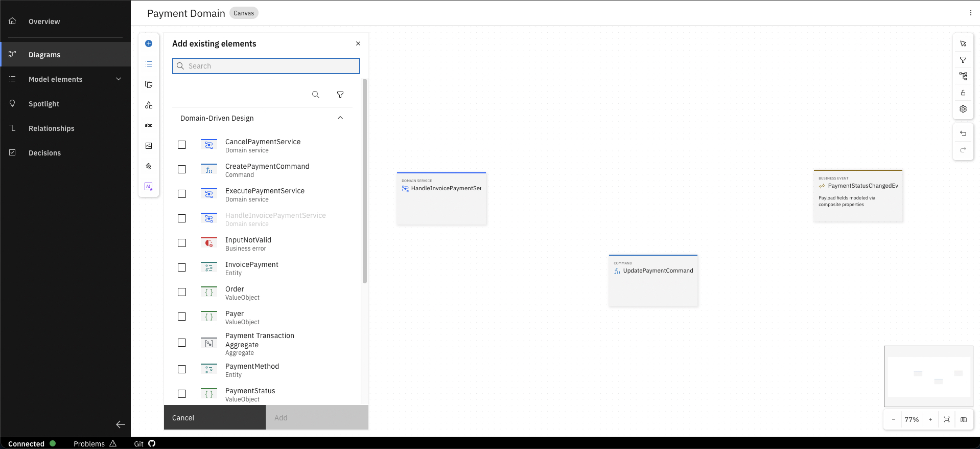Open Decisions in the sidebar
The height and width of the screenshot is (449, 980).
(65, 153)
